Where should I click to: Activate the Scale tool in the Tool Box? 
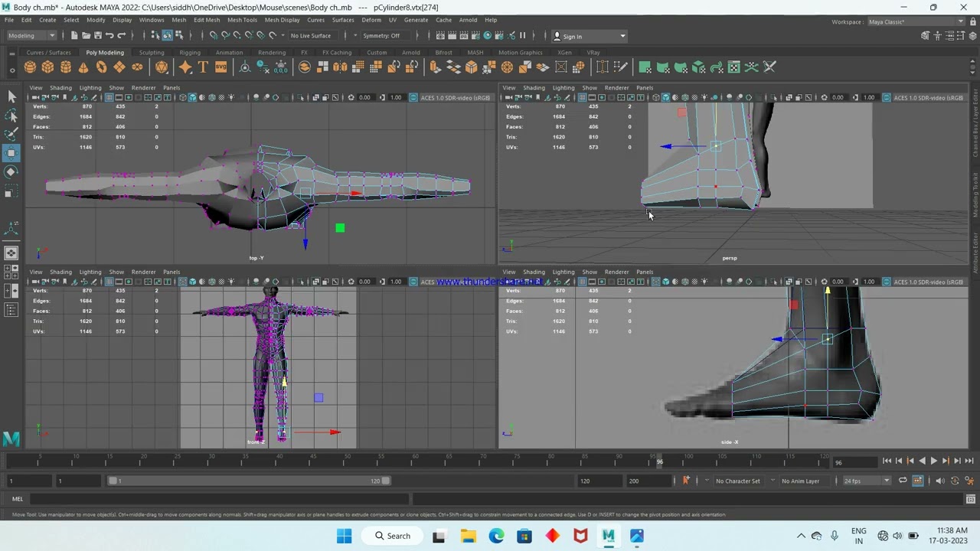click(11, 191)
